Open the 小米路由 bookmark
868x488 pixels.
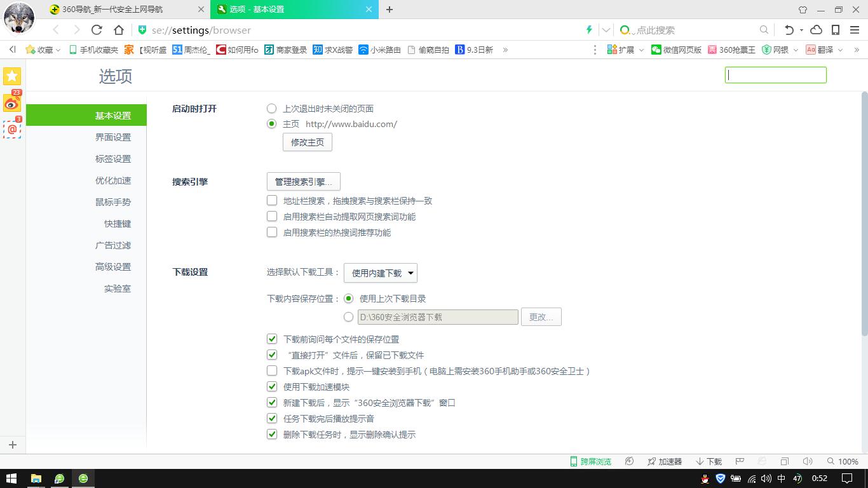point(379,50)
